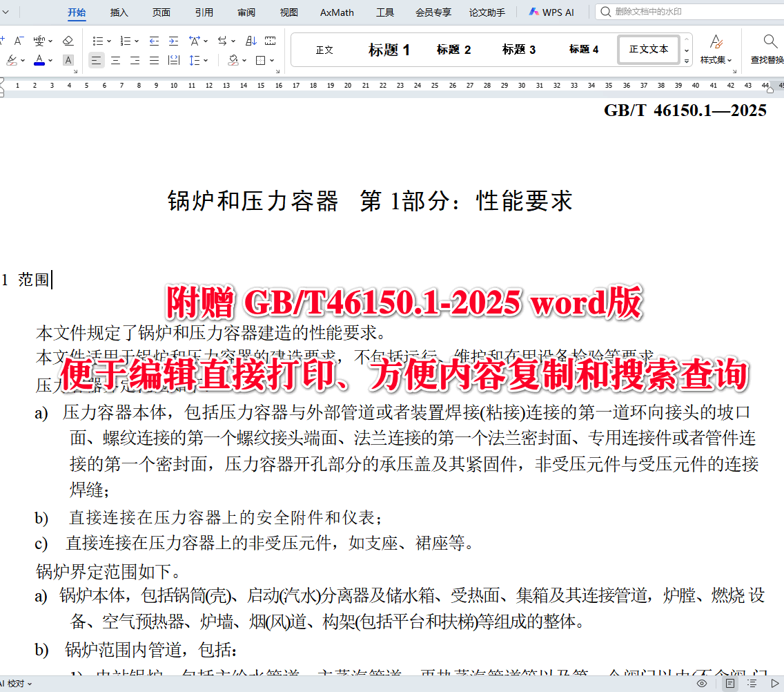This screenshot has width=784, height=692.
Task: Open the 页面 (Page) tab
Action: click(161, 12)
